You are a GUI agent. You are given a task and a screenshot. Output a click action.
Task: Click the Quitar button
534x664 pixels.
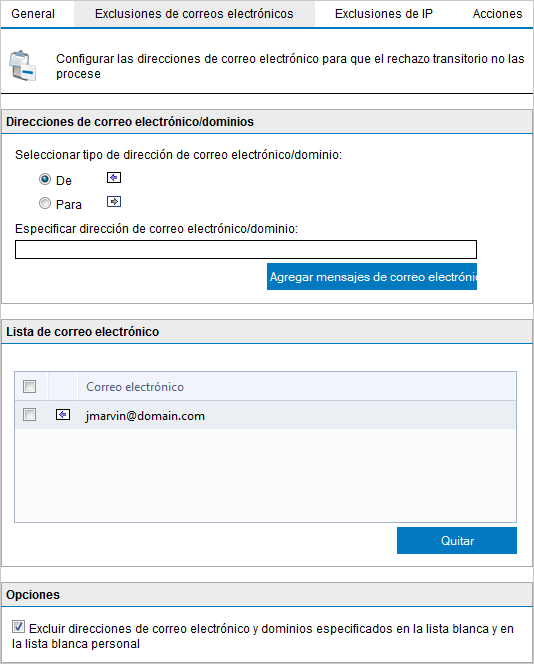[457, 540]
